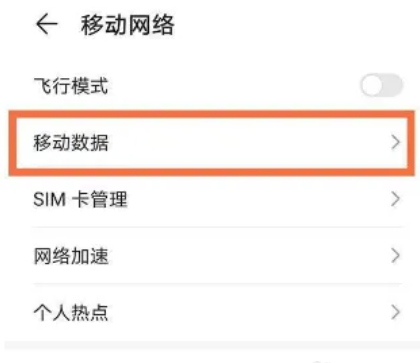Click the chevron next to 移动数据

click(x=395, y=142)
